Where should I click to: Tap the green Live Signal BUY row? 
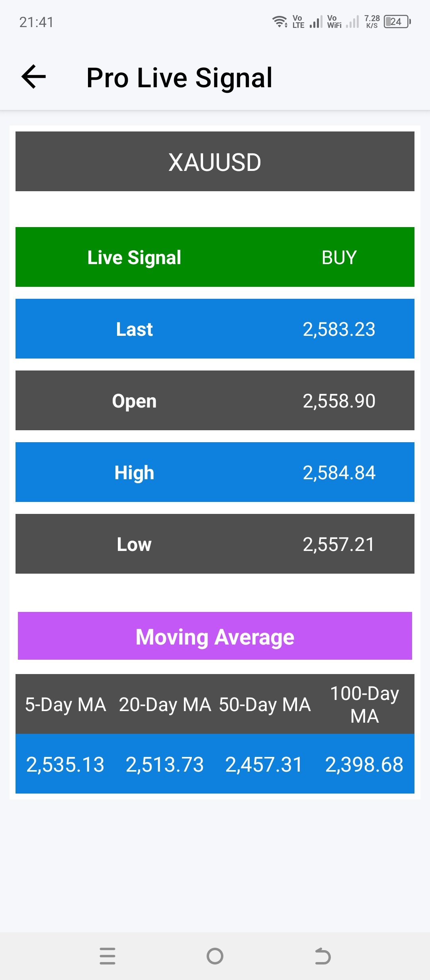point(215,257)
